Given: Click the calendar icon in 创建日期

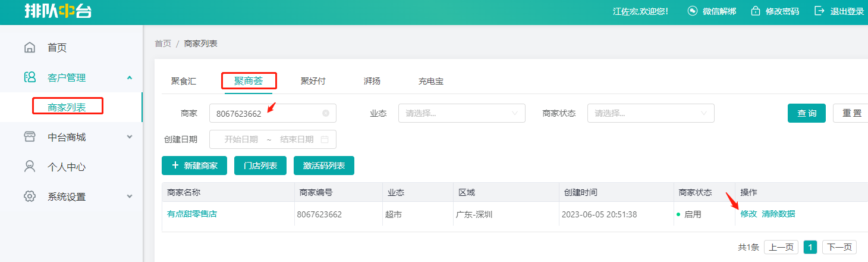Looking at the screenshot, I should pyautogui.click(x=325, y=139).
